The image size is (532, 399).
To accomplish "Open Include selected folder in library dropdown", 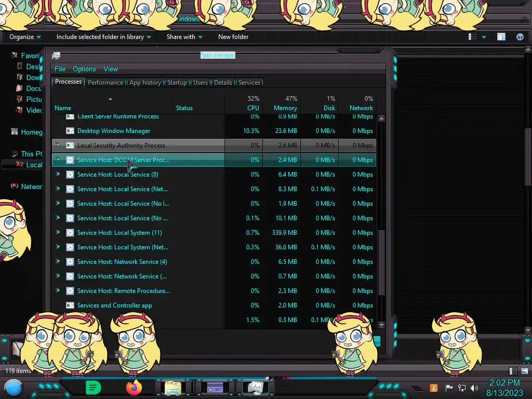I will tap(104, 37).
